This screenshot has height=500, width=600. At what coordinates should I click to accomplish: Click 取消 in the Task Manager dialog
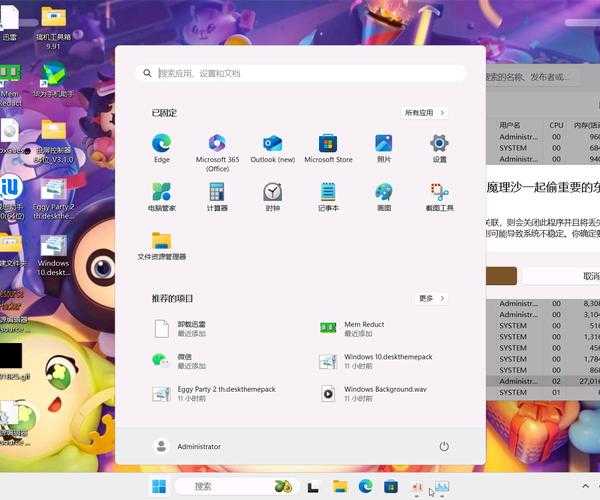coord(561,276)
